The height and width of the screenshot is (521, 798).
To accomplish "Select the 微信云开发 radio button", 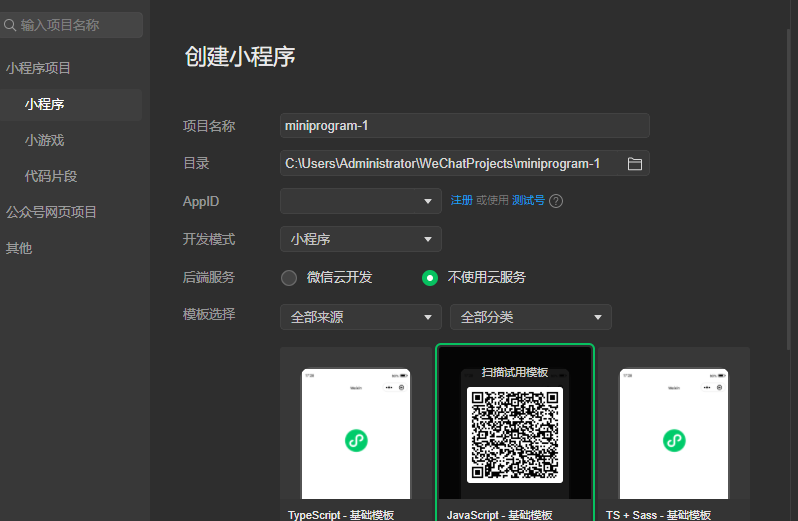I will pos(289,278).
